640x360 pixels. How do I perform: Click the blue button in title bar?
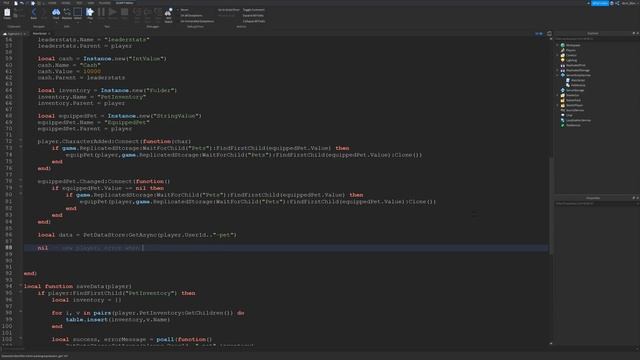600,3
